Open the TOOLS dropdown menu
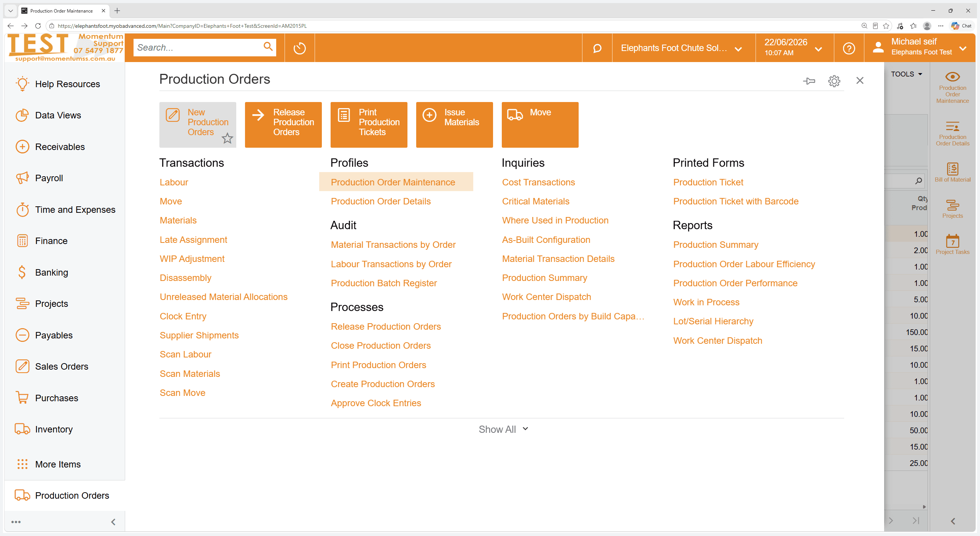 [907, 74]
